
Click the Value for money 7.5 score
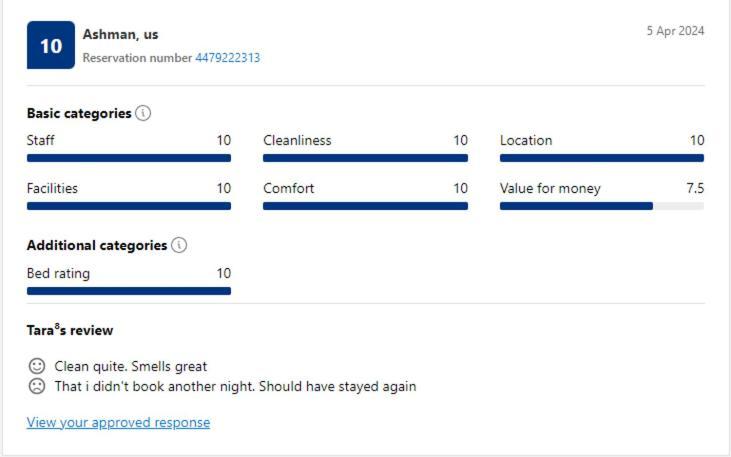click(695, 188)
